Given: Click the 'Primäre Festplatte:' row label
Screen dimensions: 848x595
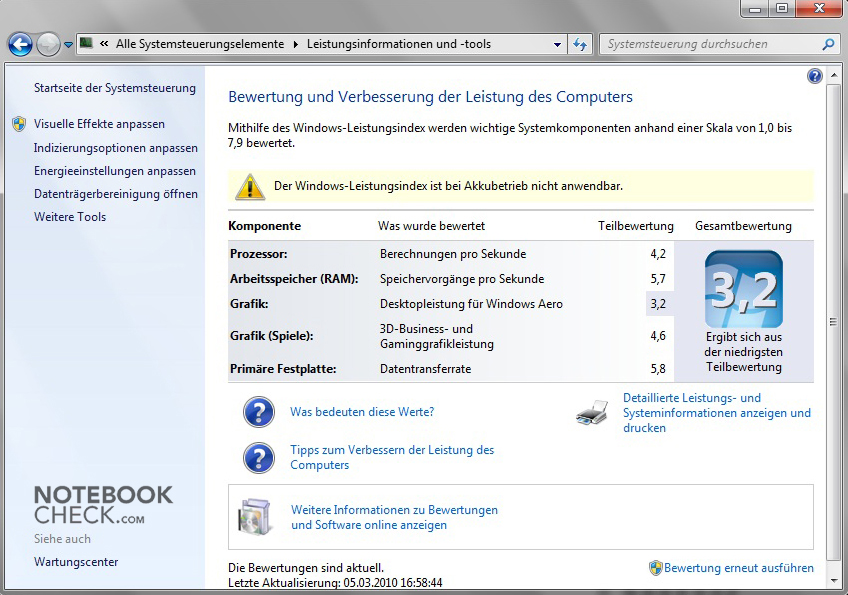Looking at the screenshot, I should click(283, 369).
